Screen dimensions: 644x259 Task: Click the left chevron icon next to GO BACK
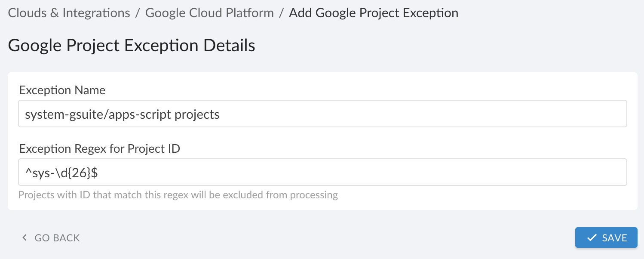24,237
